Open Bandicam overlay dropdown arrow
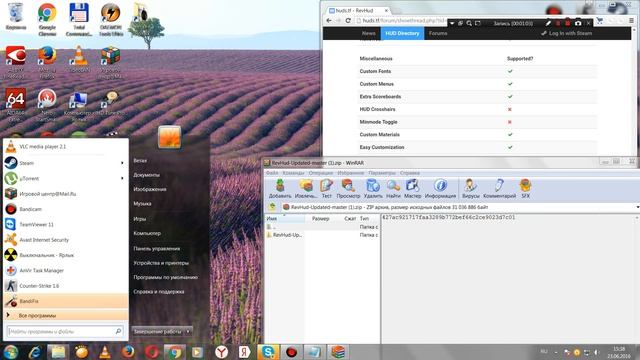The height and width of the screenshot is (360, 640). point(452,23)
